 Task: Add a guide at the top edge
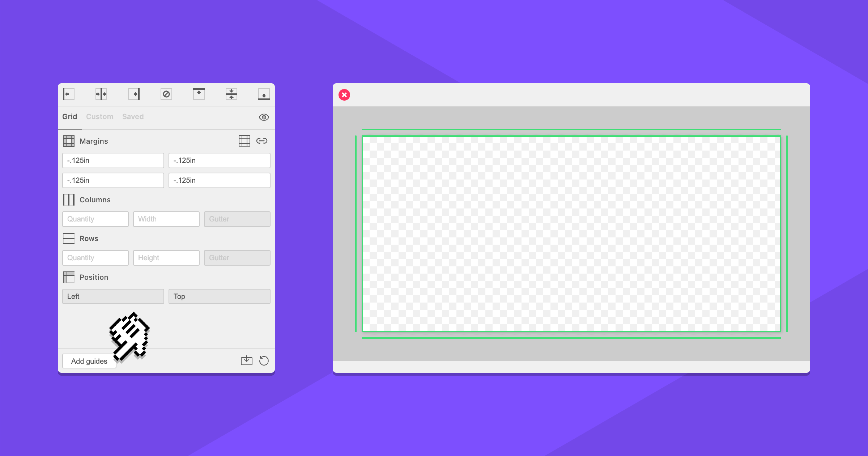click(199, 94)
